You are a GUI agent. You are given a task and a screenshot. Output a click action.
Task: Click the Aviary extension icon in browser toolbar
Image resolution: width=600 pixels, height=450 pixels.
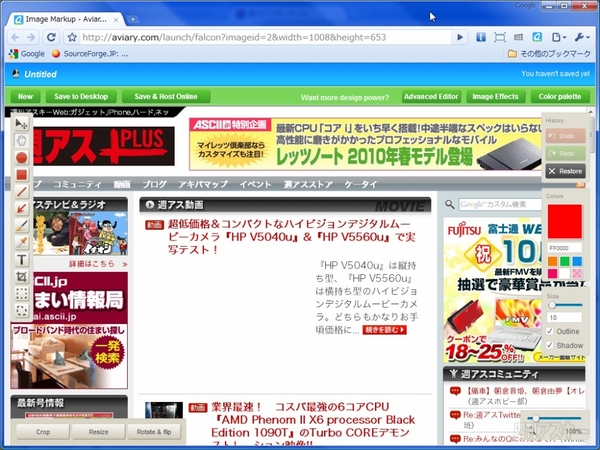coord(537,37)
